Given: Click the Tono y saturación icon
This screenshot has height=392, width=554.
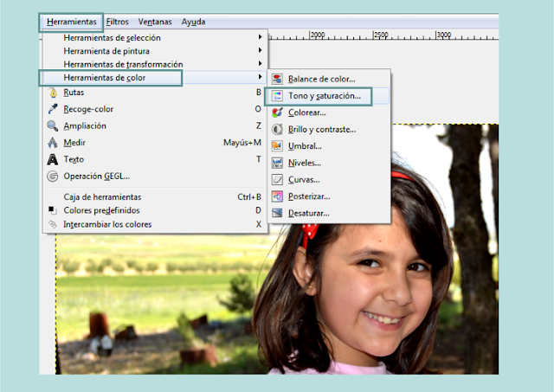Looking at the screenshot, I should click(x=277, y=96).
